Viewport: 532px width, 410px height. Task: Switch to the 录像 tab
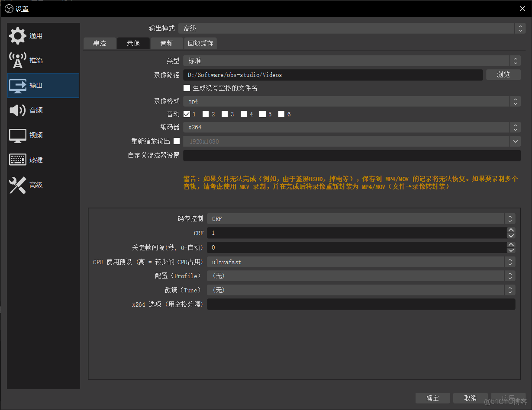click(x=133, y=43)
